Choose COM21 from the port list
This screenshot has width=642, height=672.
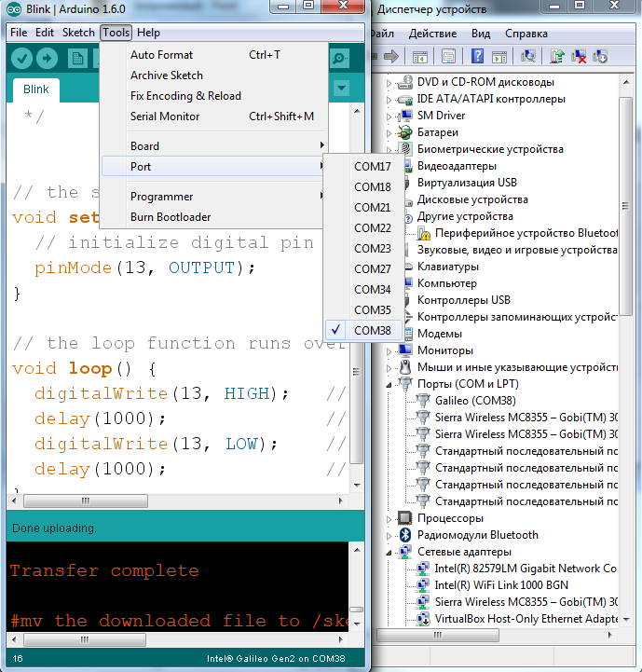point(363,208)
